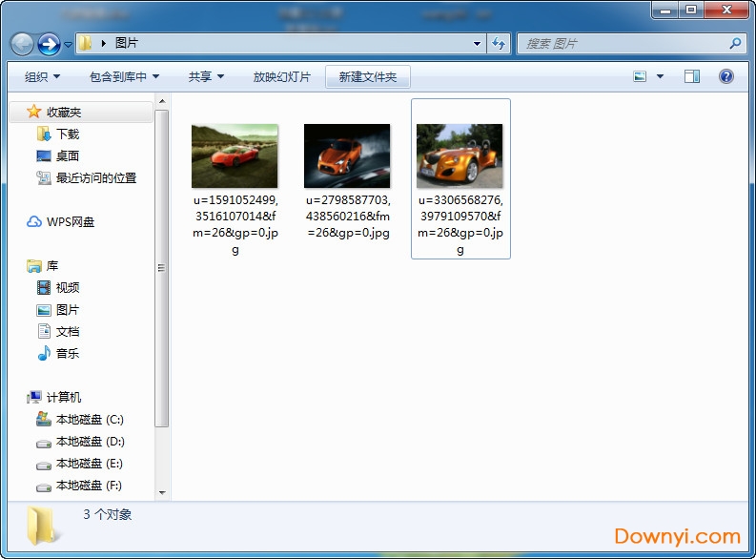Open WPS网盘 in navigation pane
The image size is (756, 559).
click(x=71, y=222)
